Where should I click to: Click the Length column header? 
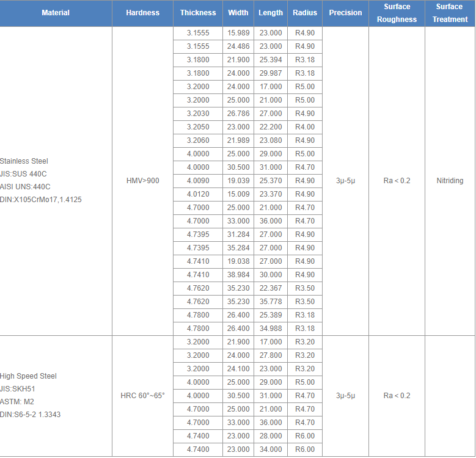pyautogui.click(x=271, y=13)
